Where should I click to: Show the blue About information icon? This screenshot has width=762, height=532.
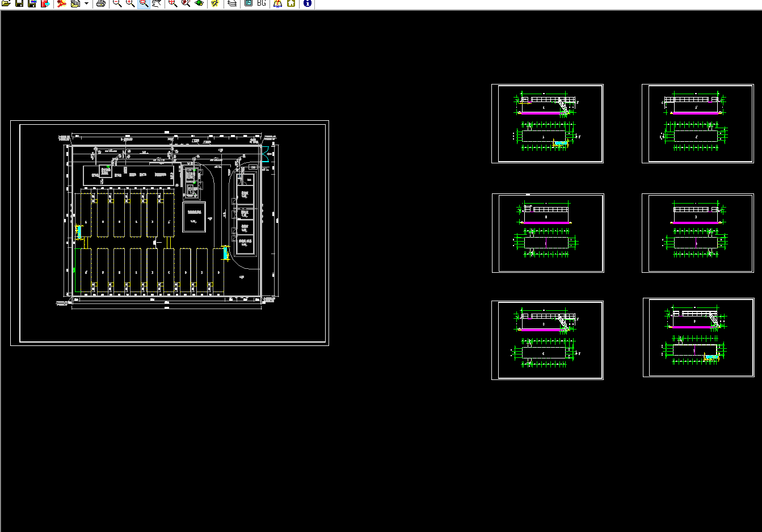[x=307, y=3]
